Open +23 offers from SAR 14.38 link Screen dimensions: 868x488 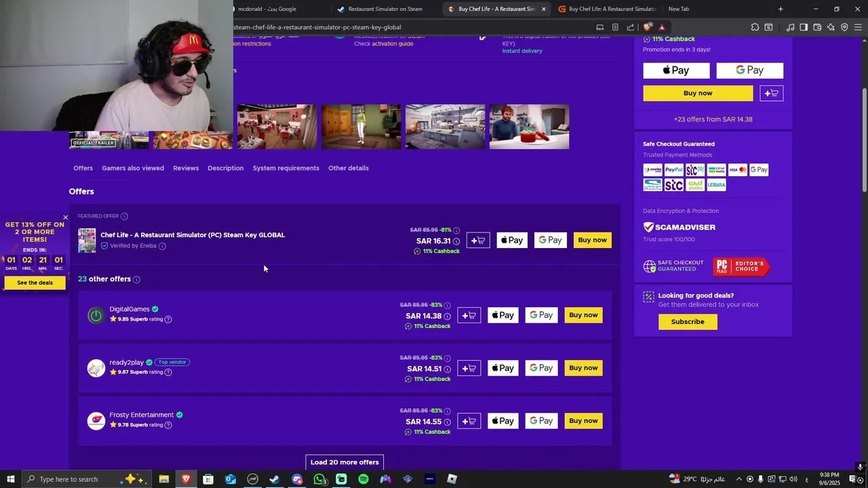click(x=713, y=119)
